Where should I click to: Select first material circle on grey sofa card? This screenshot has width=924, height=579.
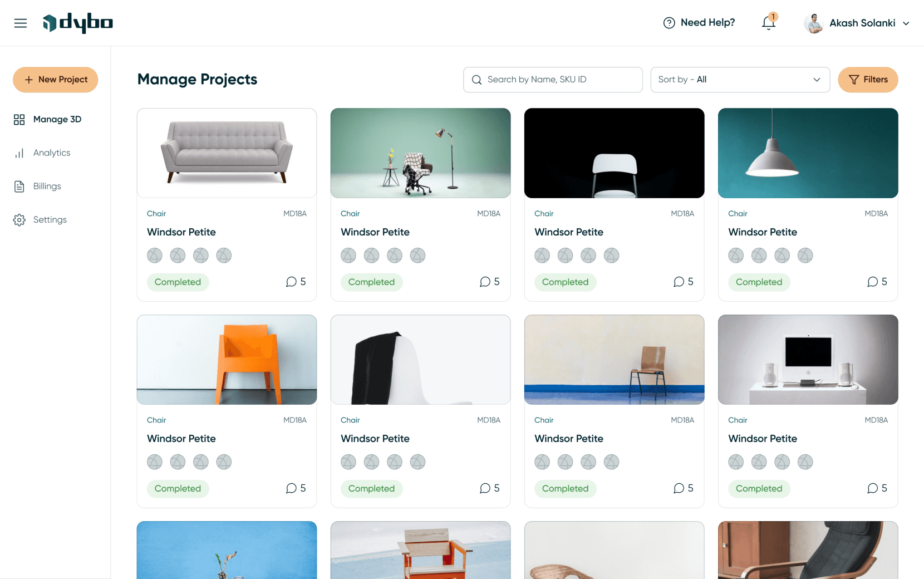pos(155,256)
